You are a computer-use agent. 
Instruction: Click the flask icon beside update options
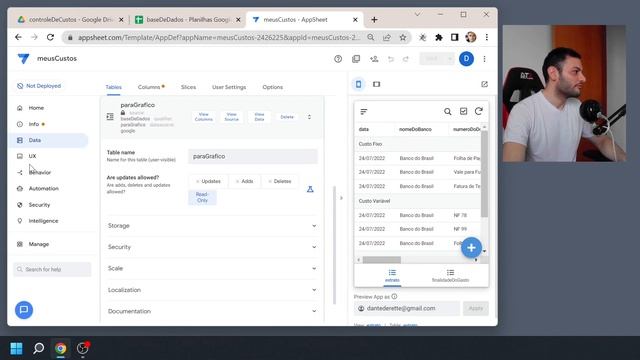310,189
